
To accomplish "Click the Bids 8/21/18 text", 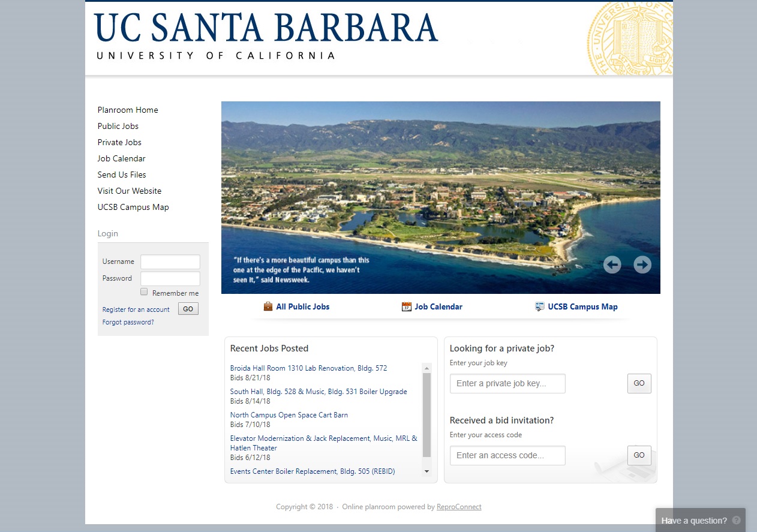I will pos(250,378).
